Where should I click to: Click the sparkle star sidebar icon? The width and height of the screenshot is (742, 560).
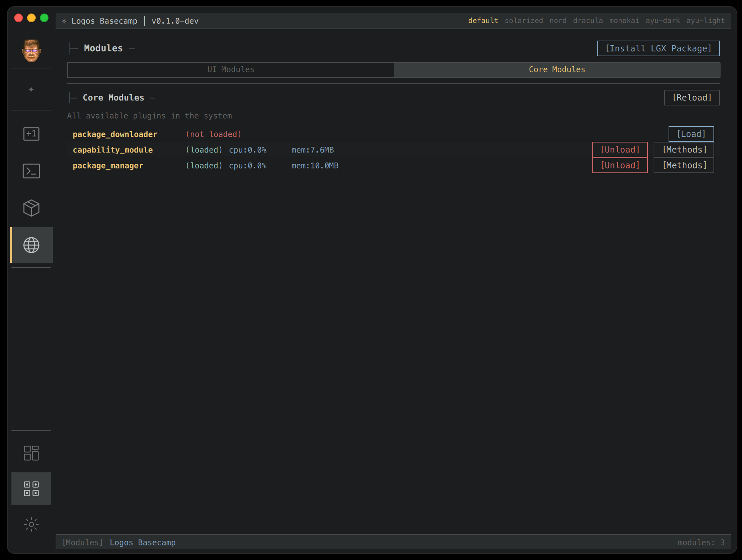[x=31, y=89]
